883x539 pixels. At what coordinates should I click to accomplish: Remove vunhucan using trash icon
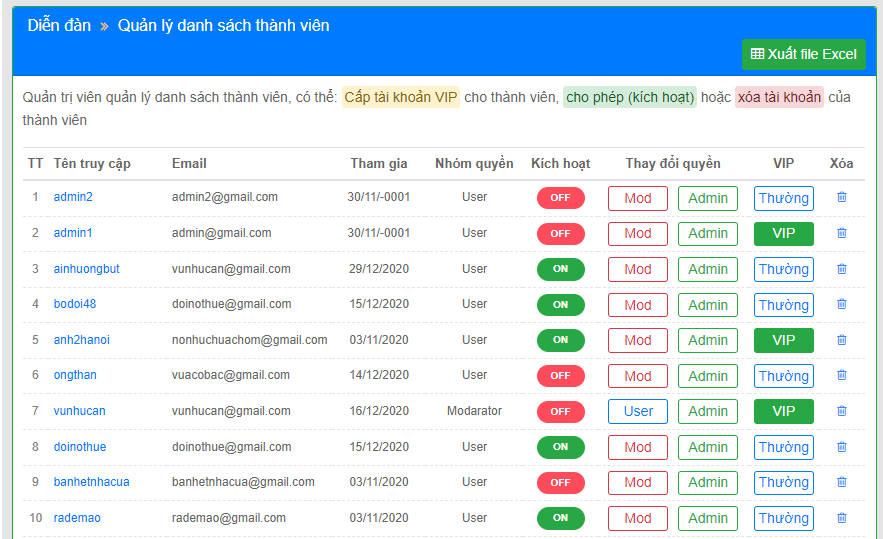(x=841, y=411)
